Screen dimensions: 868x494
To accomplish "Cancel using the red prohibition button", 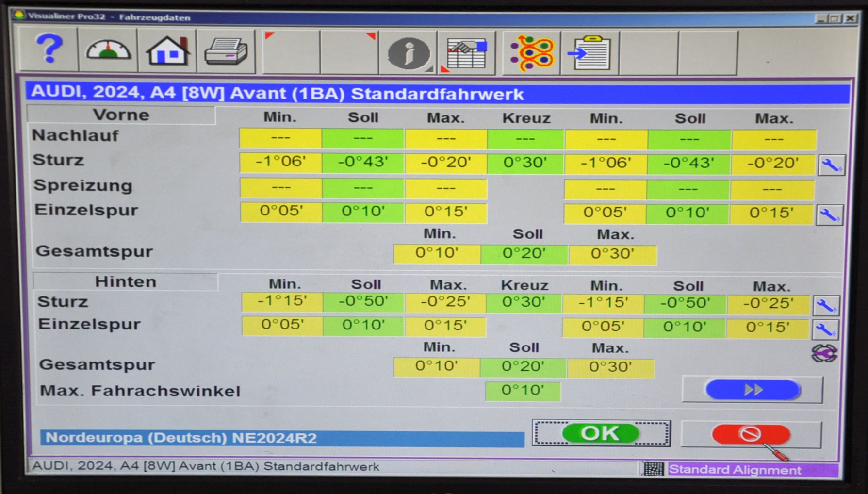I will pyautogui.click(x=751, y=434).
